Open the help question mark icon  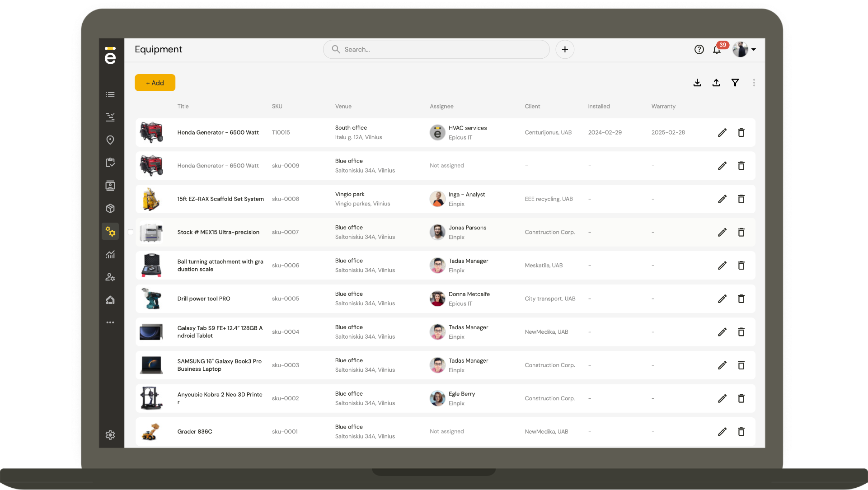(699, 50)
